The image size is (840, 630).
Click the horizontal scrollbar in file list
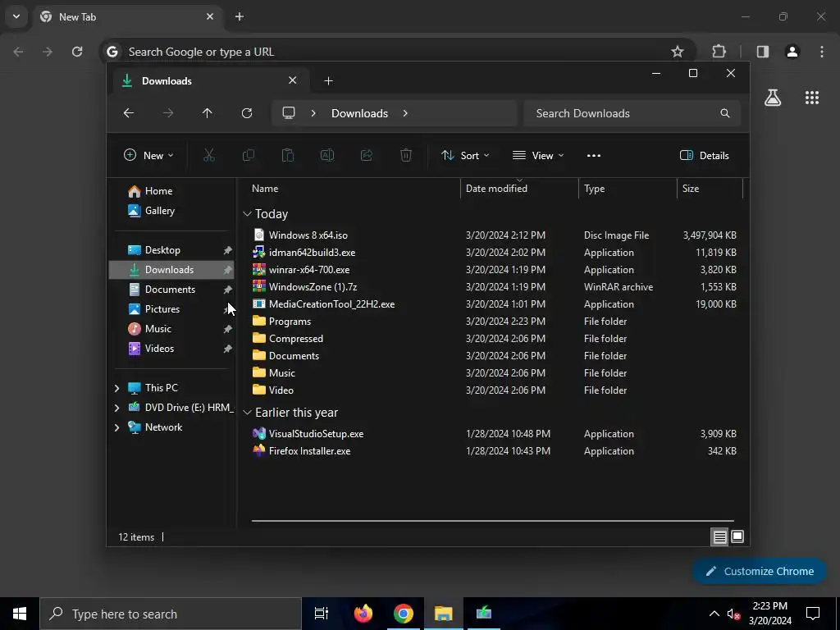(x=492, y=520)
